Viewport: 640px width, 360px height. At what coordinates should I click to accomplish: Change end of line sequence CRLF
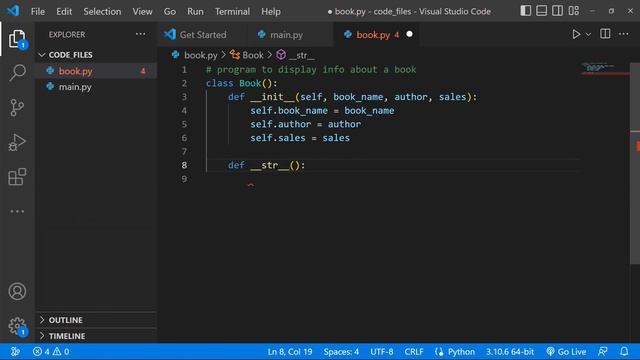(x=414, y=351)
